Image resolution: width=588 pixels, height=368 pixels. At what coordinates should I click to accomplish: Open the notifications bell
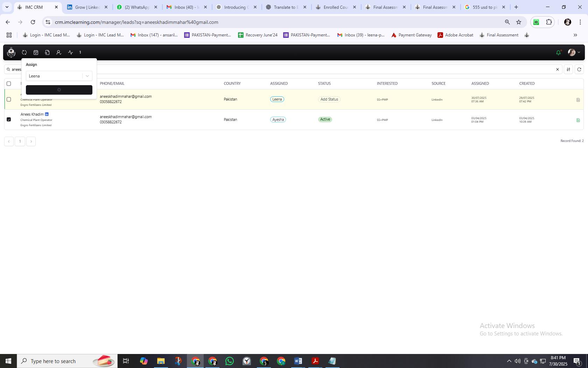click(x=559, y=53)
